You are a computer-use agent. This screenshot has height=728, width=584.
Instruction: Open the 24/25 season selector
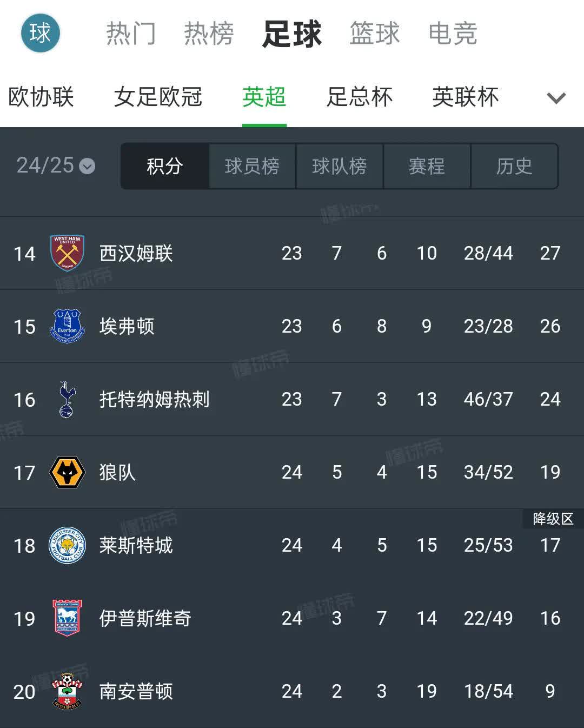(52, 167)
